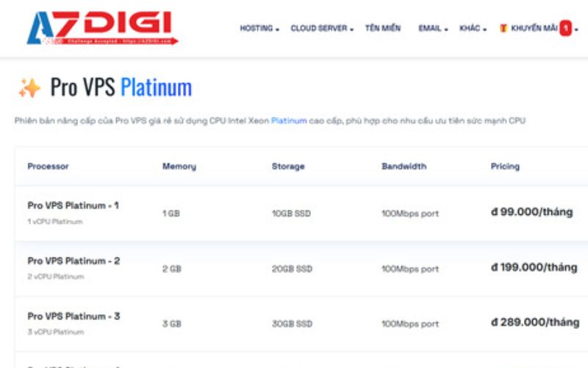Click the 3 vCPU Platinum subtitle

(56, 332)
